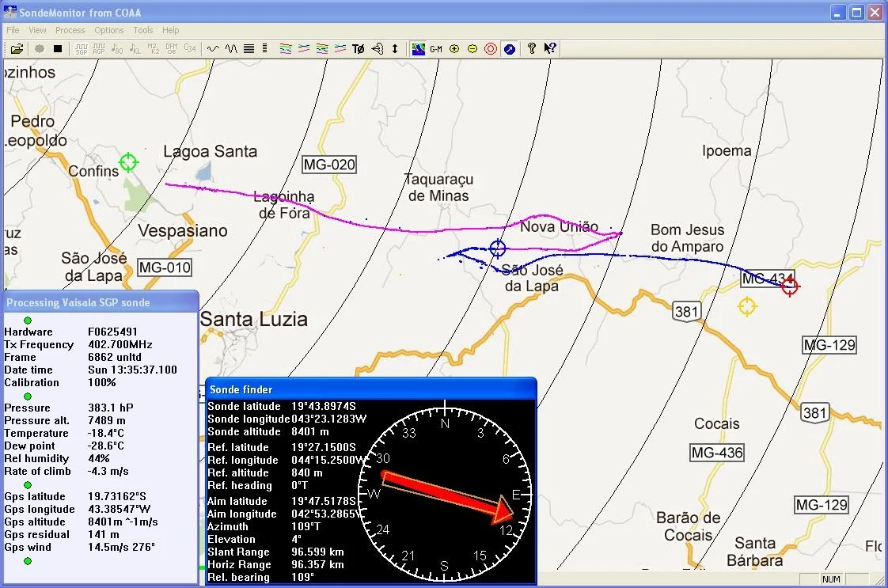
Task: Select the SGP sonde type icon
Action: 81,49
